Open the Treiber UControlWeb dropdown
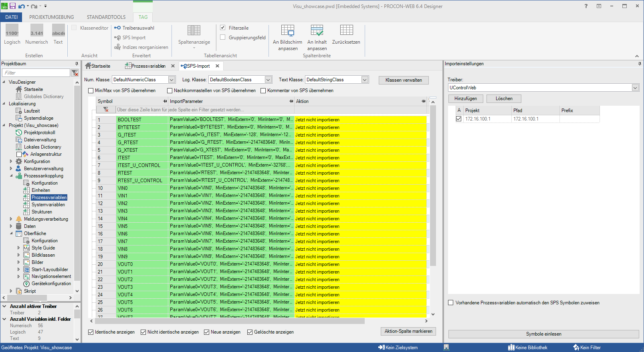Screen dimensions: 644x352 (635, 88)
